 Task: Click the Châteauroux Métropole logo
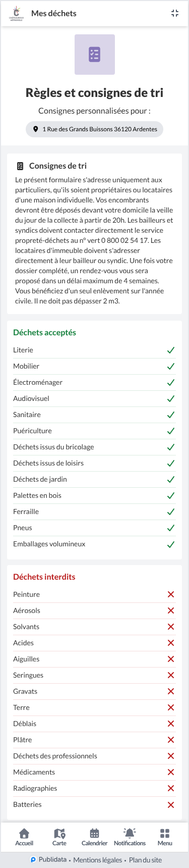16,14
